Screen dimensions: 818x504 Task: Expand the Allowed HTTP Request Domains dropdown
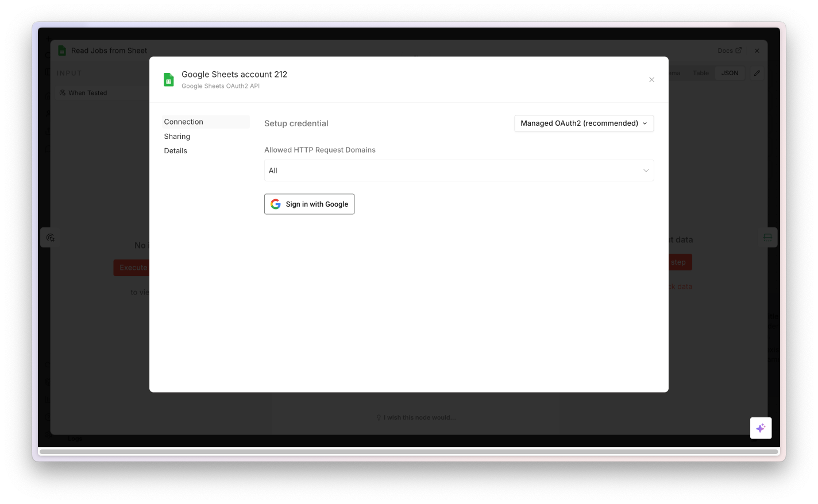[459, 170]
